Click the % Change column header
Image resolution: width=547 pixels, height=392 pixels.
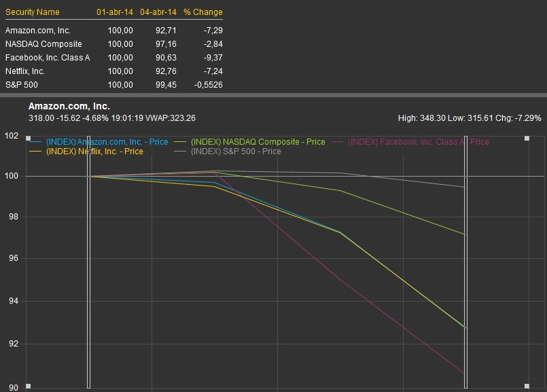pyautogui.click(x=203, y=12)
